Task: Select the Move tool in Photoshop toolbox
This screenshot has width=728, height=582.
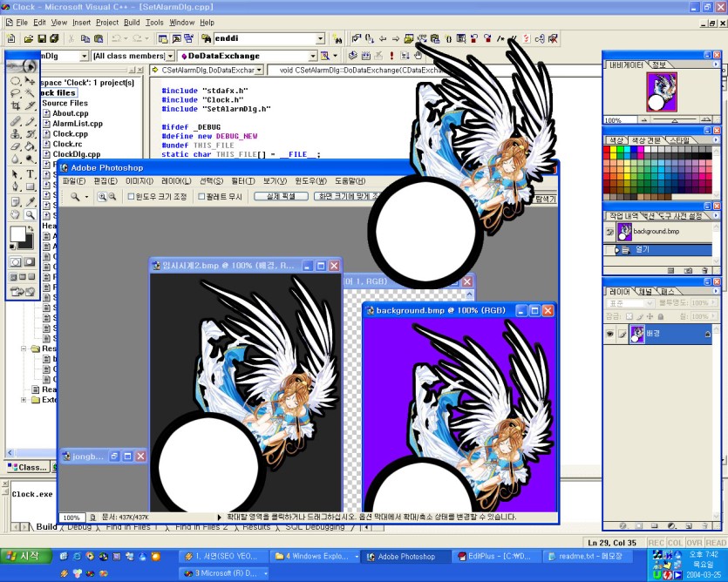Action: [x=31, y=81]
